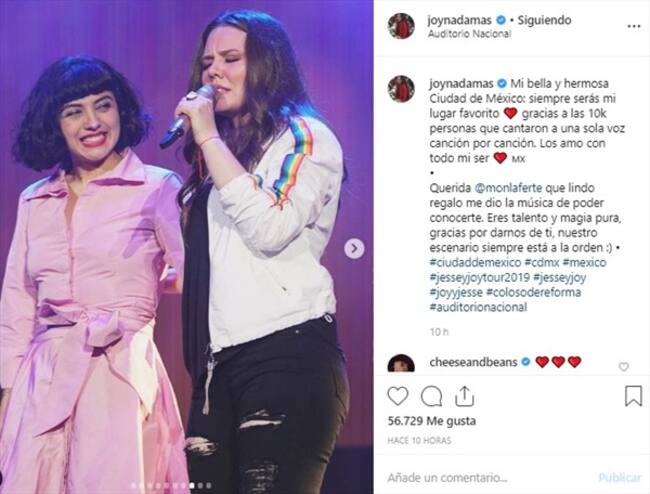Like the post with the heart icon
The height and width of the screenshot is (494, 650).
398,396
